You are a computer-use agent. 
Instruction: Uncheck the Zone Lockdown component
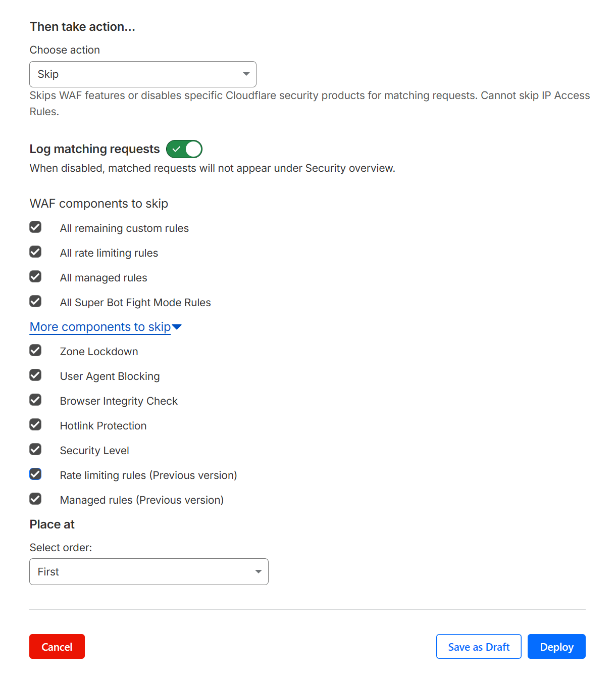(x=35, y=350)
